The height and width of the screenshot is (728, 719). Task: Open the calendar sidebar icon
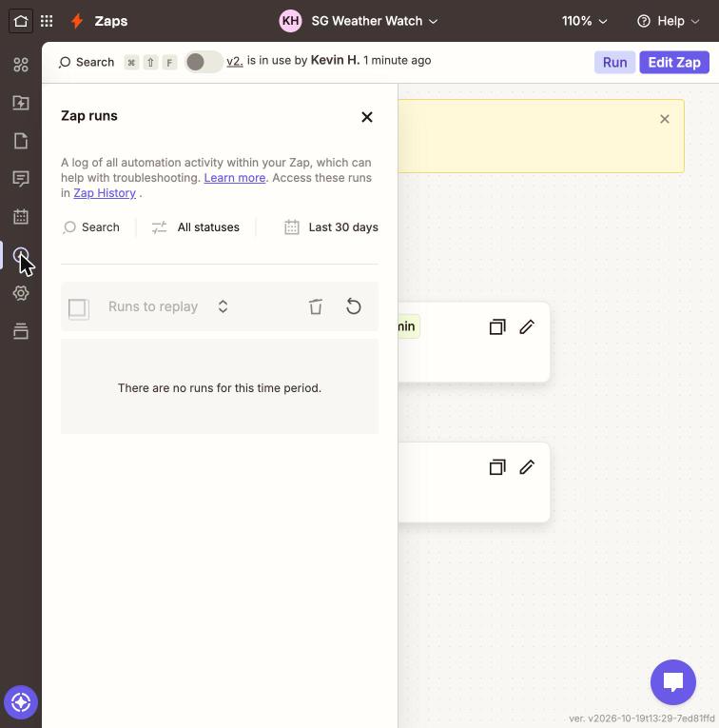tap(21, 217)
